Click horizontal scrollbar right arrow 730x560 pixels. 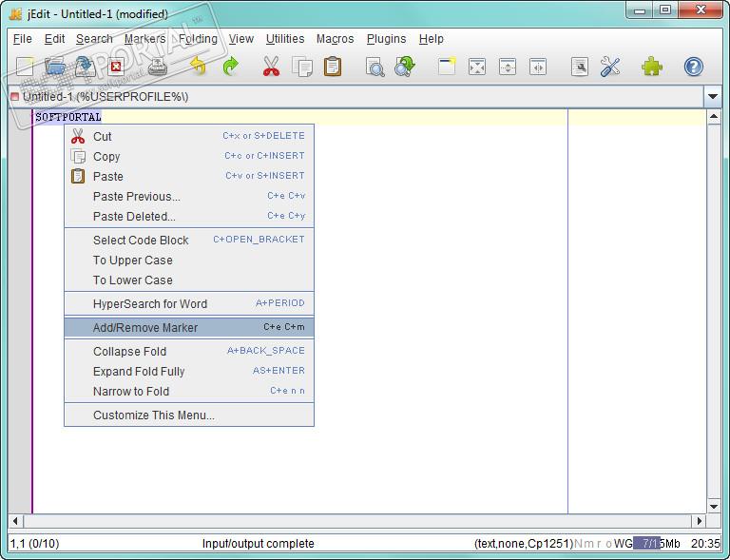click(x=700, y=521)
